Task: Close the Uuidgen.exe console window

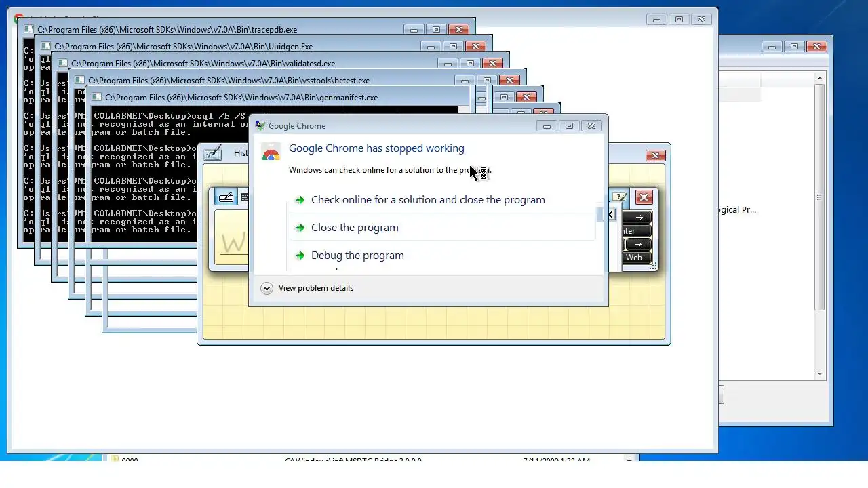Action: tap(475, 46)
